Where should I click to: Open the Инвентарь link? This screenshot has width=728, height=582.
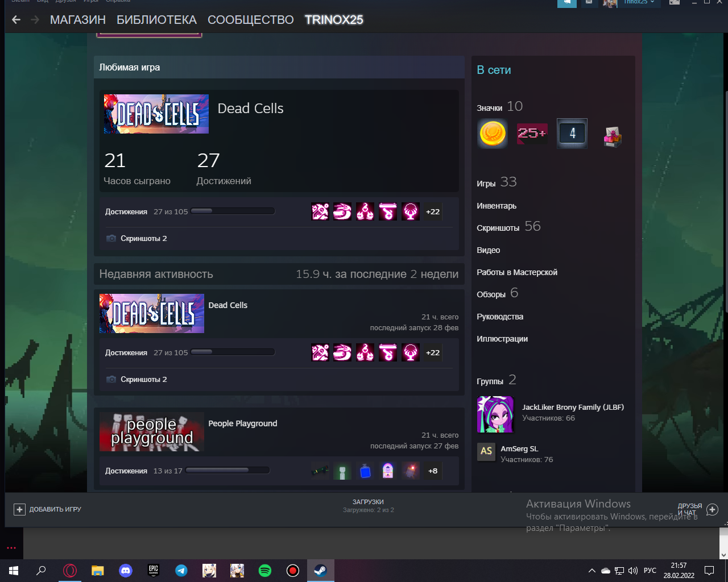click(x=497, y=206)
